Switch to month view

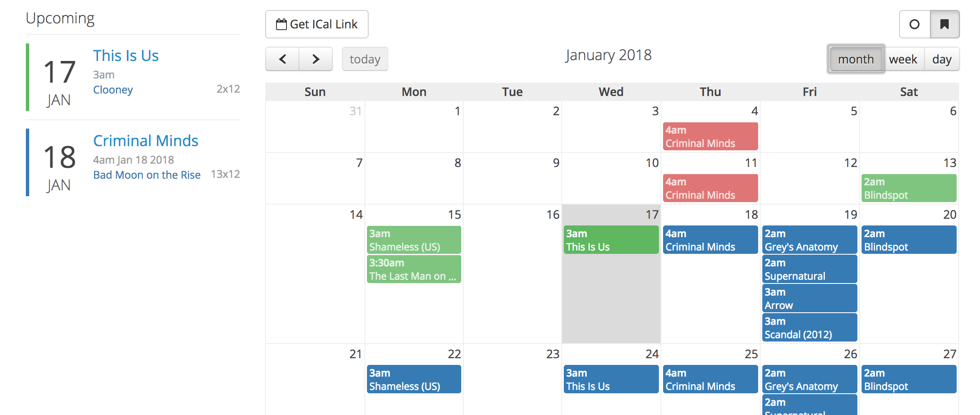[856, 59]
